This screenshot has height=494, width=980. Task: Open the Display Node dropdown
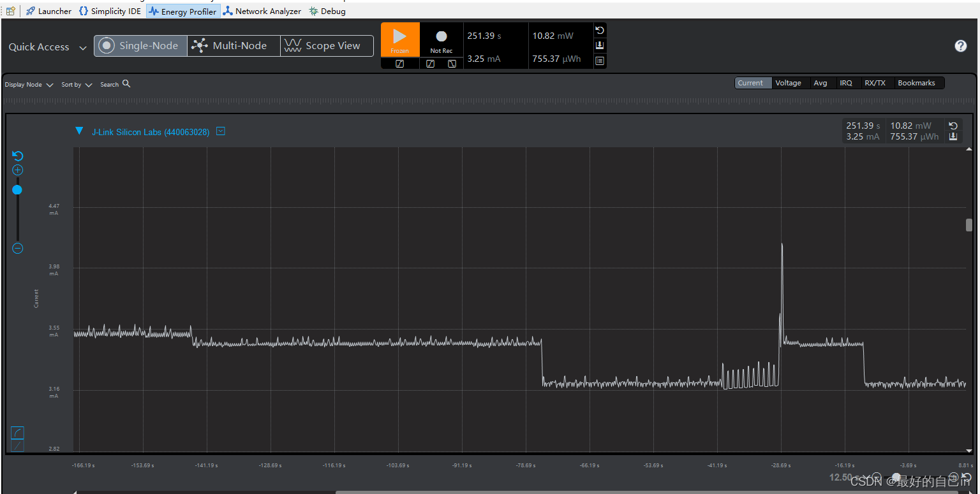coord(29,84)
